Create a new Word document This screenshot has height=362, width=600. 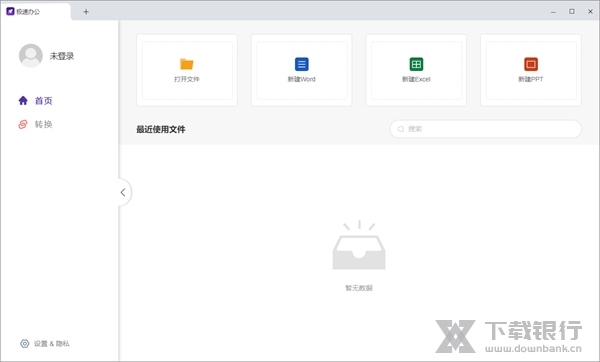click(302, 70)
